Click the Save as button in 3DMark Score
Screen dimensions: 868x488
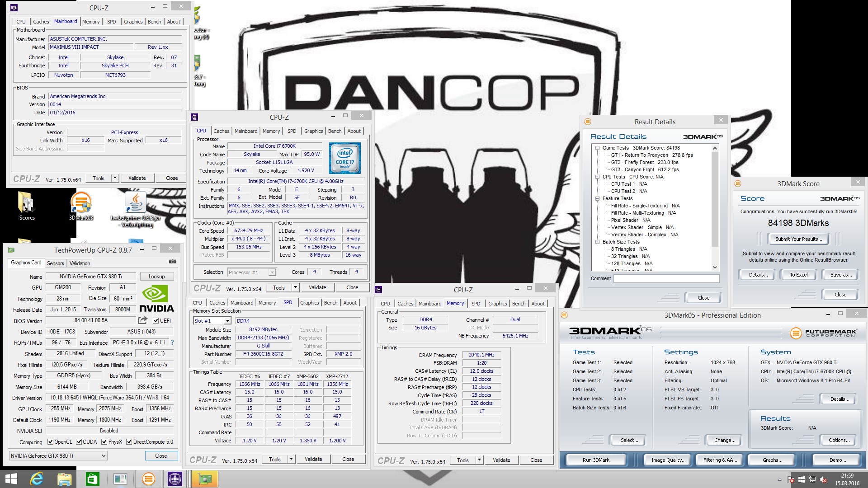point(840,275)
